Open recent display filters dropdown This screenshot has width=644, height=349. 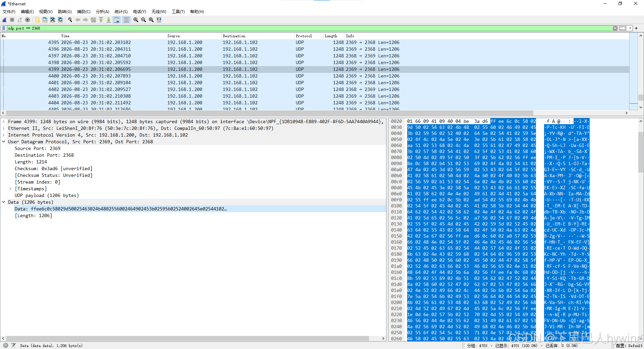(x=630, y=28)
